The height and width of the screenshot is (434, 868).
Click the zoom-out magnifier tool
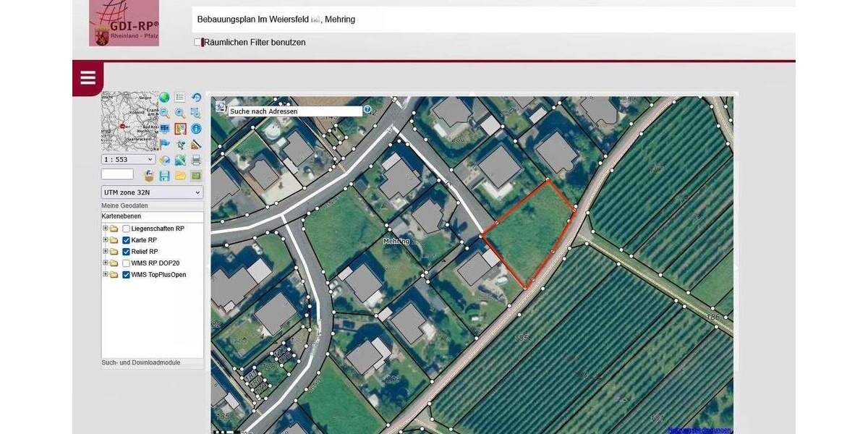[165, 113]
